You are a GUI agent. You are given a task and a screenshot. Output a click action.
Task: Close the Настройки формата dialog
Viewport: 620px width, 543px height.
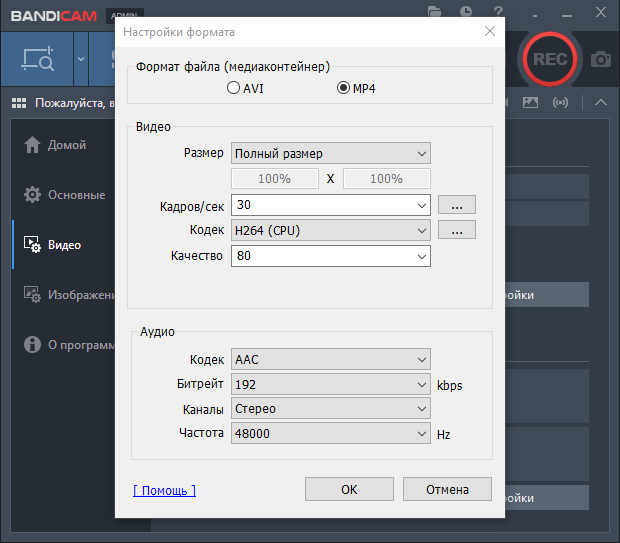pos(490,31)
